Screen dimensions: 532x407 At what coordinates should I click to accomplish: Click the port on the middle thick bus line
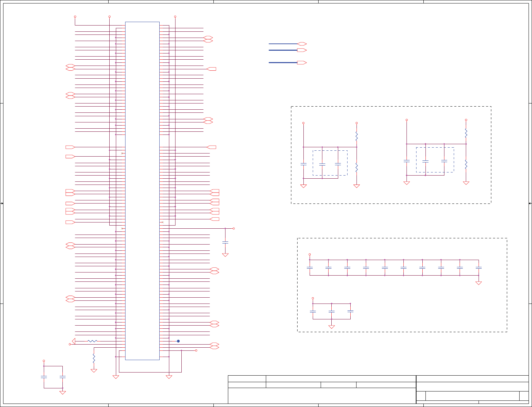[x=302, y=50]
